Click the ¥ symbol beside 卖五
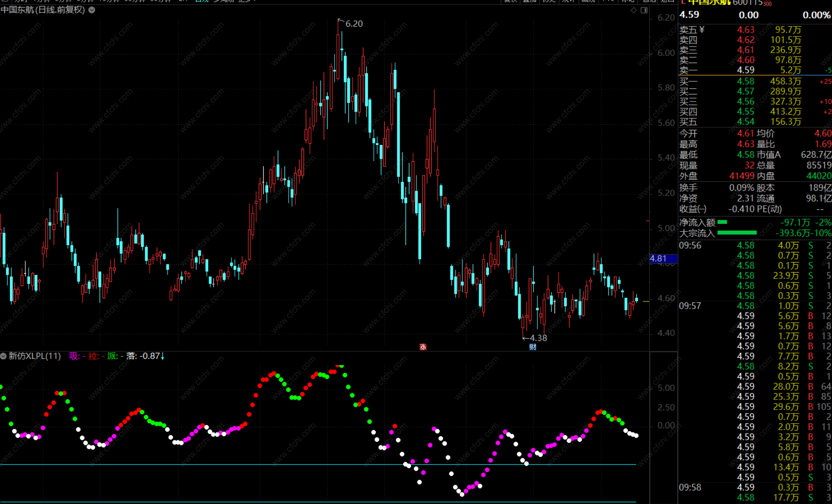832x504 pixels. pos(702,29)
